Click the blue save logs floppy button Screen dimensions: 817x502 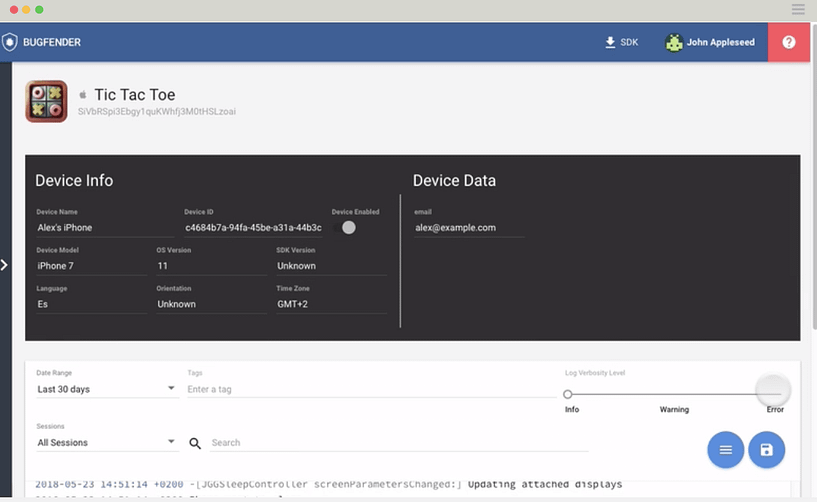tap(766, 449)
